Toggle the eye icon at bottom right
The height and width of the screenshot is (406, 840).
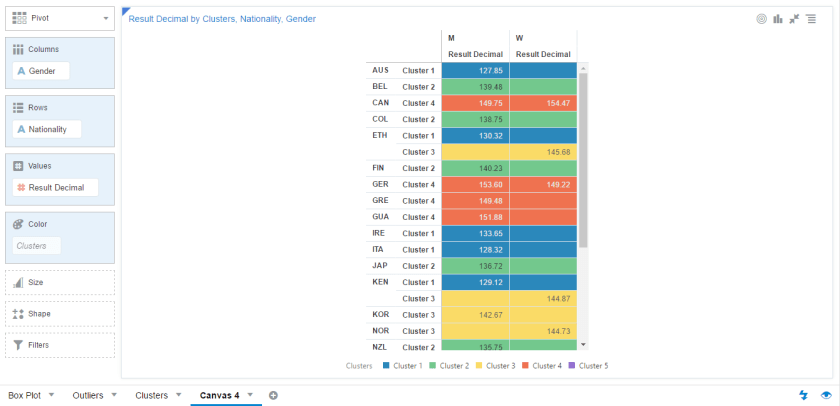click(x=826, y=395)
